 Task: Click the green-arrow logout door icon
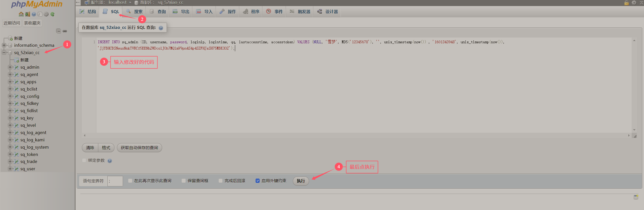coord(27,14)
